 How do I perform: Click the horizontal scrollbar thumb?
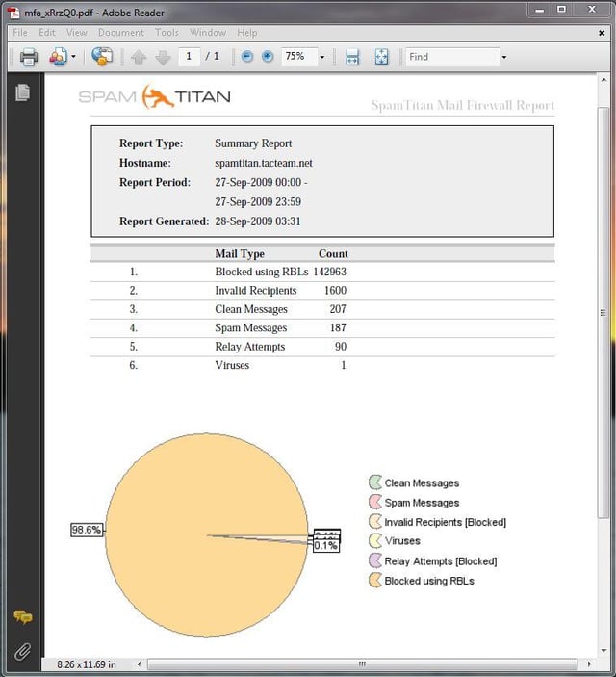pos(362,664)
